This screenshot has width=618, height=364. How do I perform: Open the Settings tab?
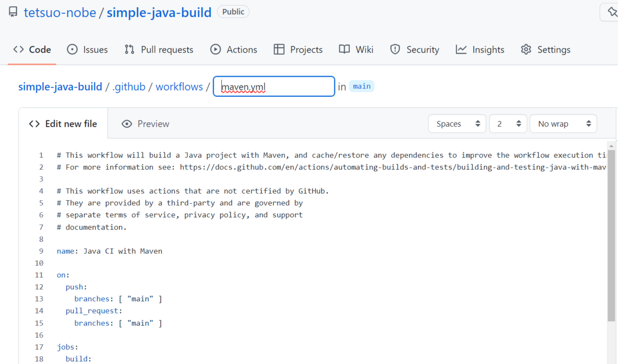point(545,49)
